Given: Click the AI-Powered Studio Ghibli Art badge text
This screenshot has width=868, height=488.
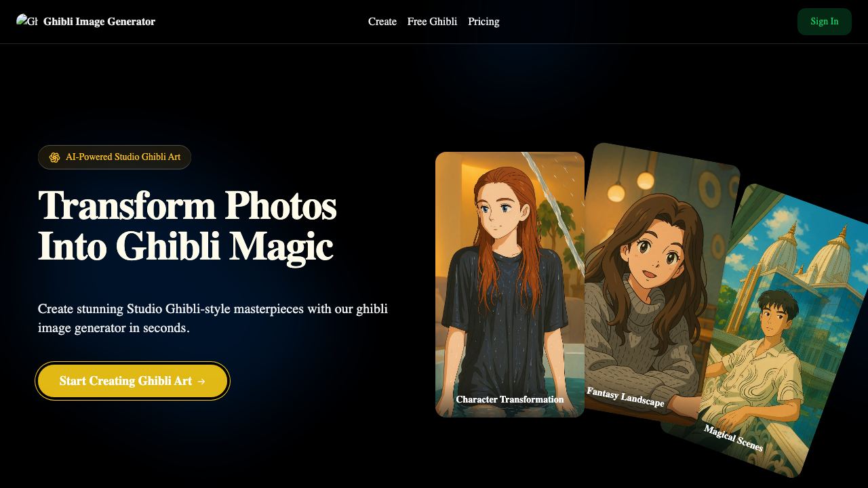Looking at the screenshot, I should (x=123, y=157).
